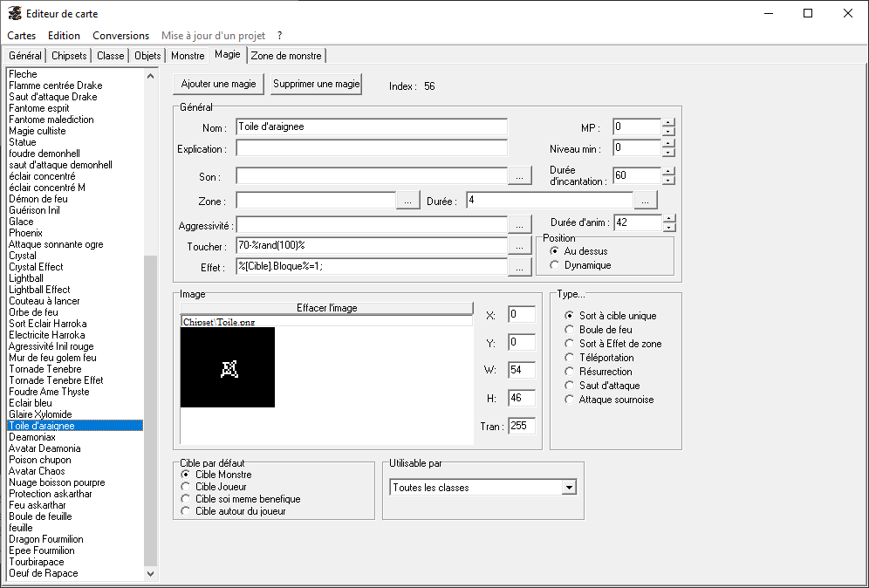The width and height of the screenshot is (869, 588).
Task: Switch to the Monstre tab
Action: click(188, 56)
